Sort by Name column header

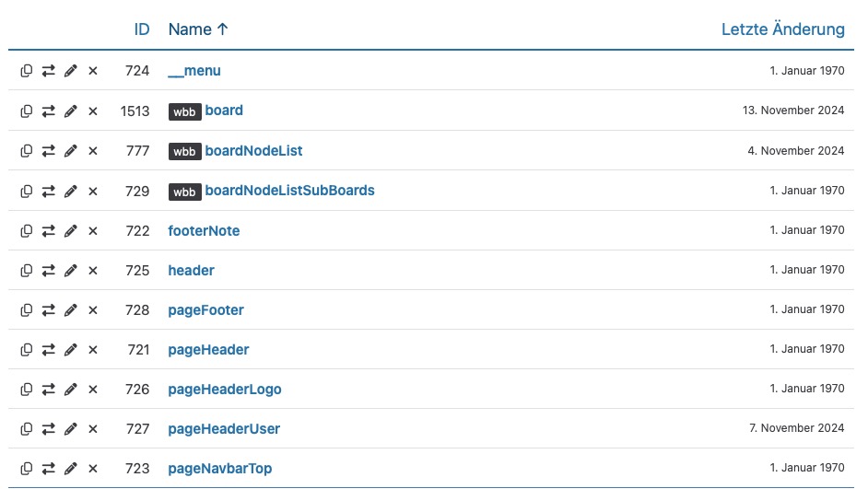pyautogui.click(x=198, y=29)
